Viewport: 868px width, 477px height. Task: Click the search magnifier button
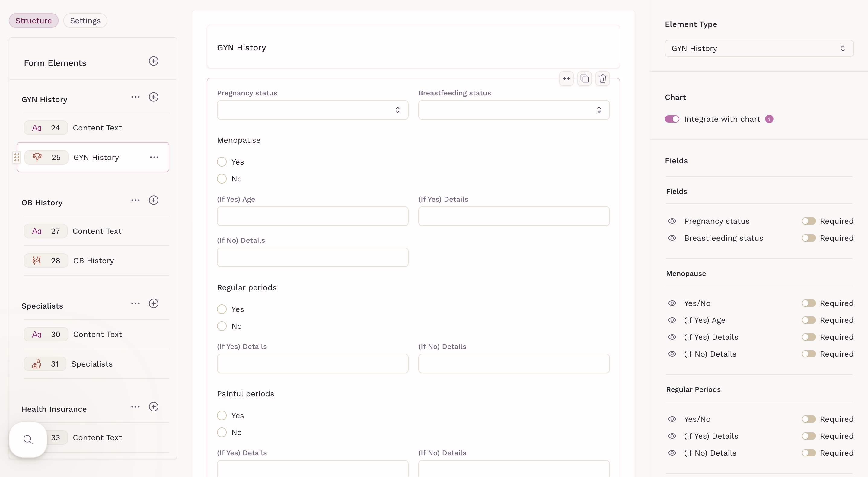28,440
